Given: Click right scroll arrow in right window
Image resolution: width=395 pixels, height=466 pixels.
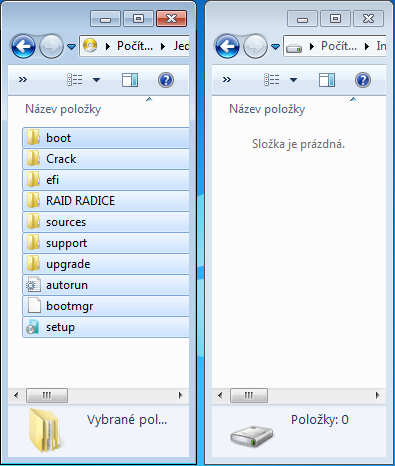Looking at the screenshot, I should 378,395.
